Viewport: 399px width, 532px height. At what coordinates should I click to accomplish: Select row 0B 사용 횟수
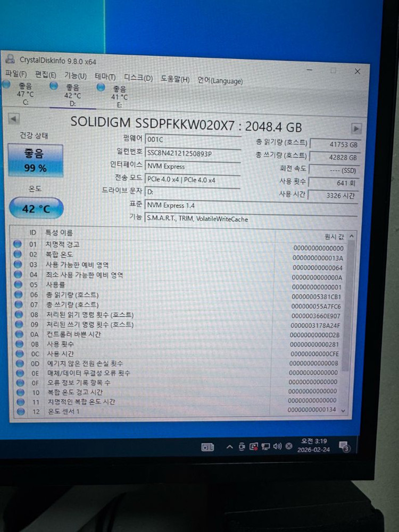[x=179, y=344]
